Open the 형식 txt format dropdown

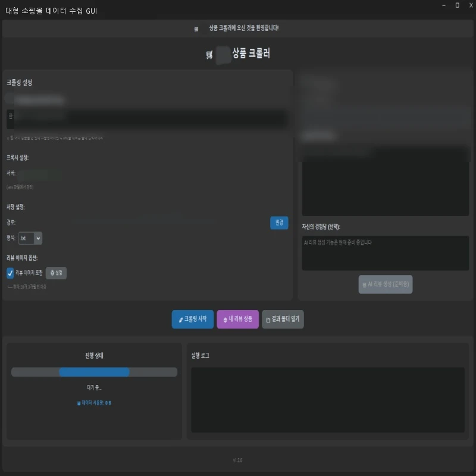pyautogui.click(x=30, y=238)
